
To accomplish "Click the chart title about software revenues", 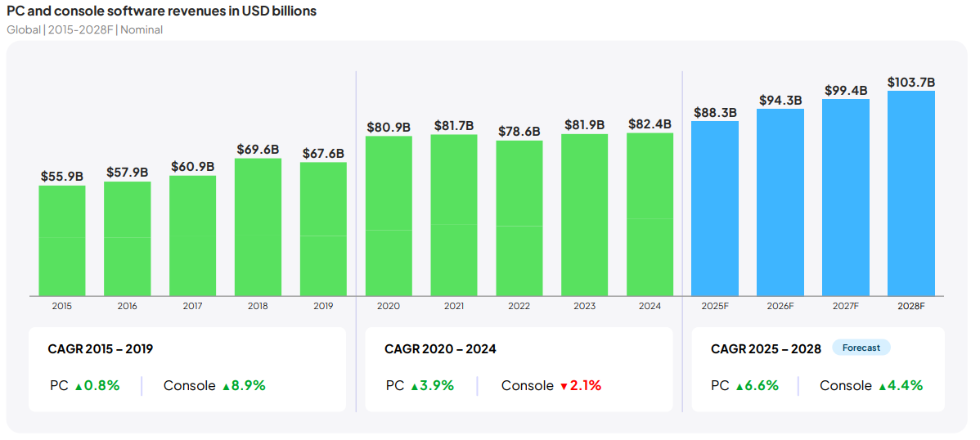I will click(x=161, y=11).
